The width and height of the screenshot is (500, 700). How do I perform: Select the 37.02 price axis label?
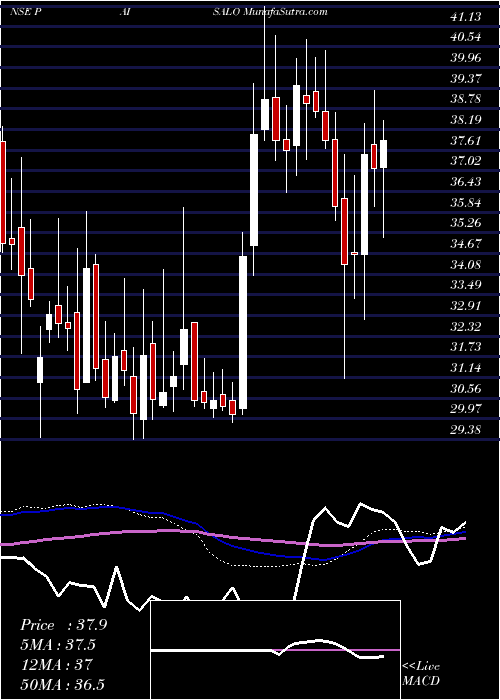(x=466, y=161)
